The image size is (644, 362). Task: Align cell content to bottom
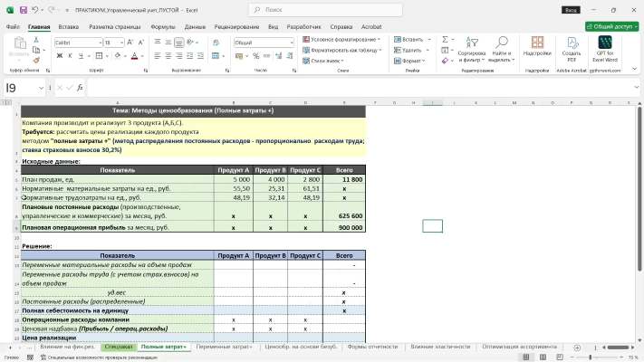pos(179,43)
